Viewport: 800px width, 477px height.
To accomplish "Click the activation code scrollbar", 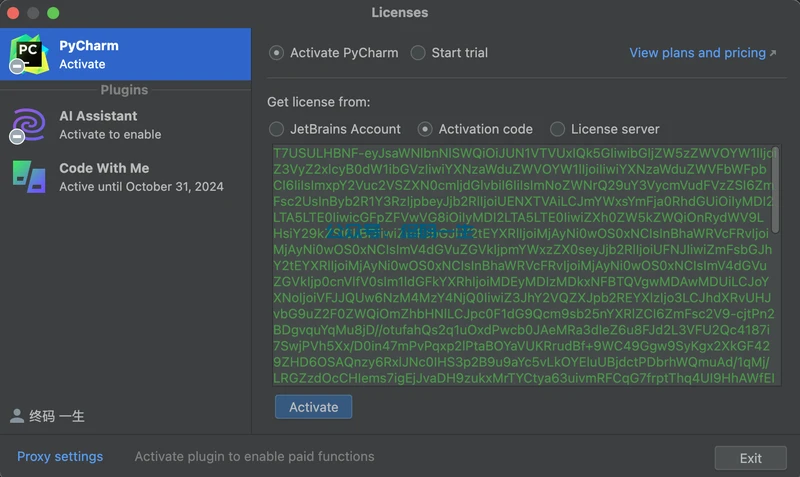I will coord(777,190).
